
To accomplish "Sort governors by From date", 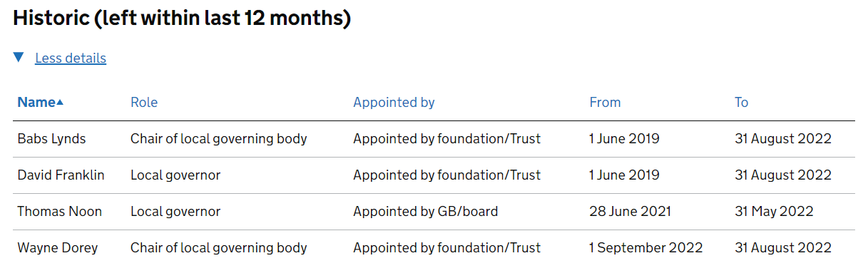I will click(x=605, y=102).
